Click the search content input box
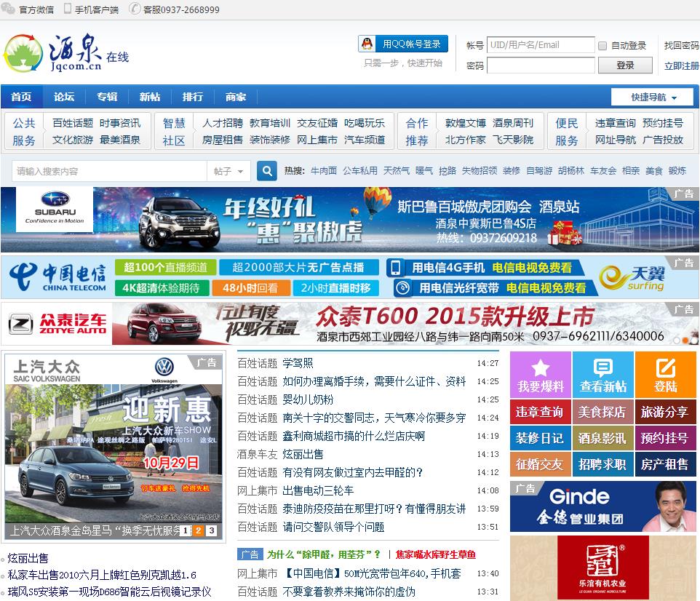This screenshot has width=700, height=601. [x=109, y=171]
